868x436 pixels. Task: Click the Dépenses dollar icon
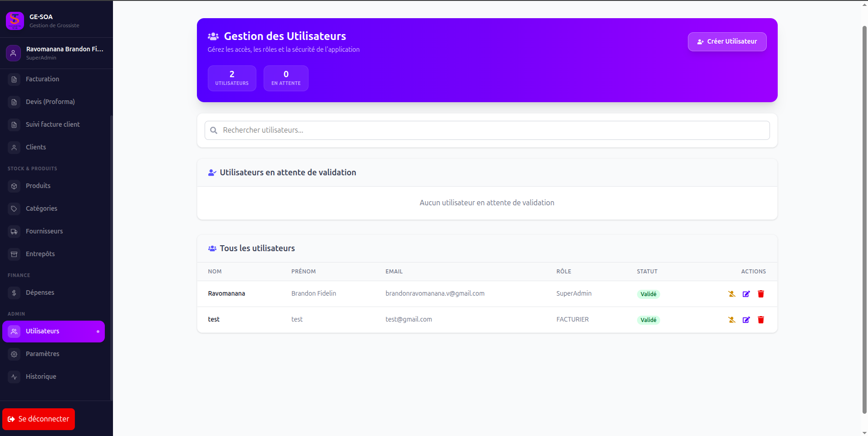point(14,293)
